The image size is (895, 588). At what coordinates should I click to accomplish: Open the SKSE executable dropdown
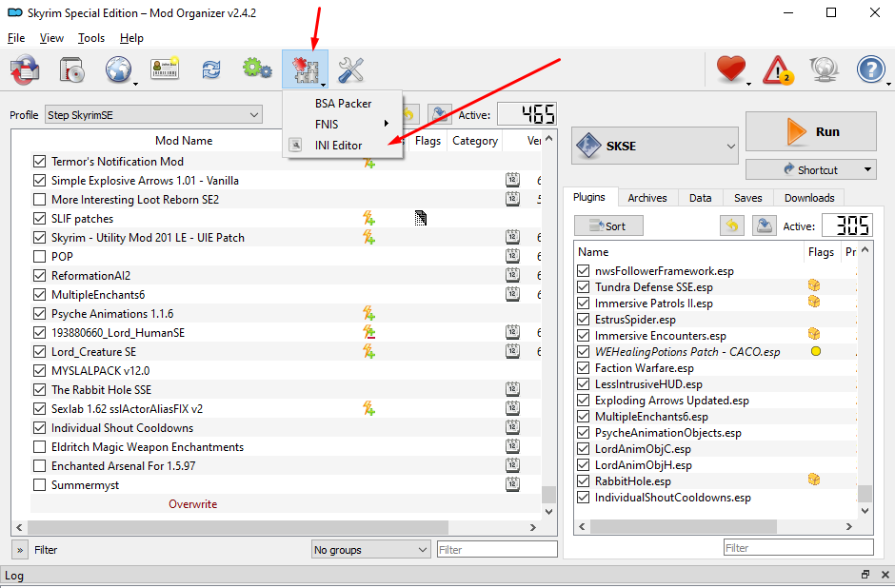[655, 146]
